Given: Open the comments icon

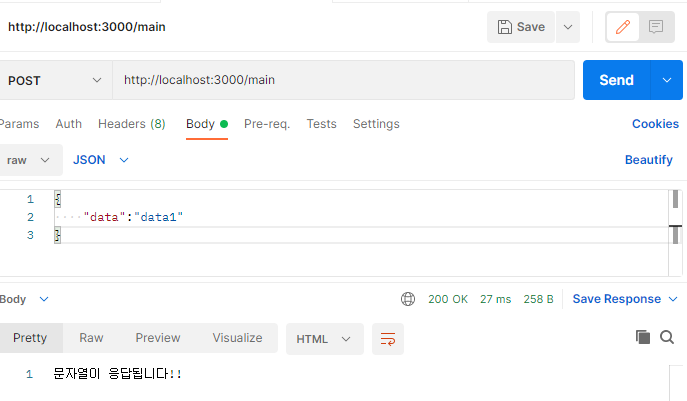Looking at the screenshot, I should coord(656,27).
